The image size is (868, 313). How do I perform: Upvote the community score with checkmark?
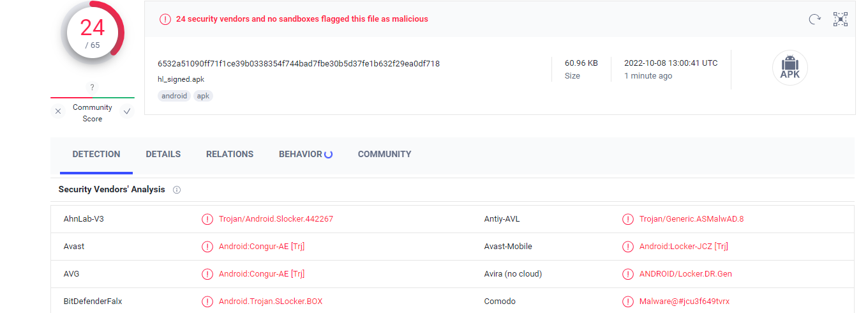pos(127,111)
